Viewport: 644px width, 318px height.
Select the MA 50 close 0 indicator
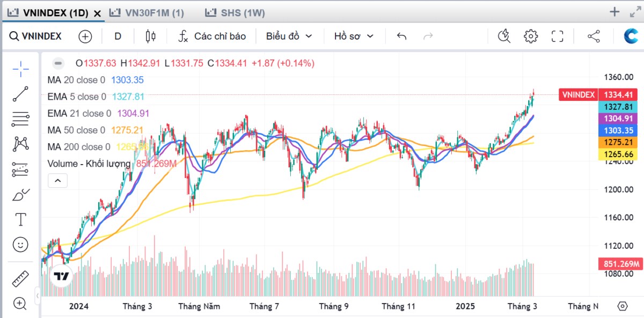(x=76, y=130)
